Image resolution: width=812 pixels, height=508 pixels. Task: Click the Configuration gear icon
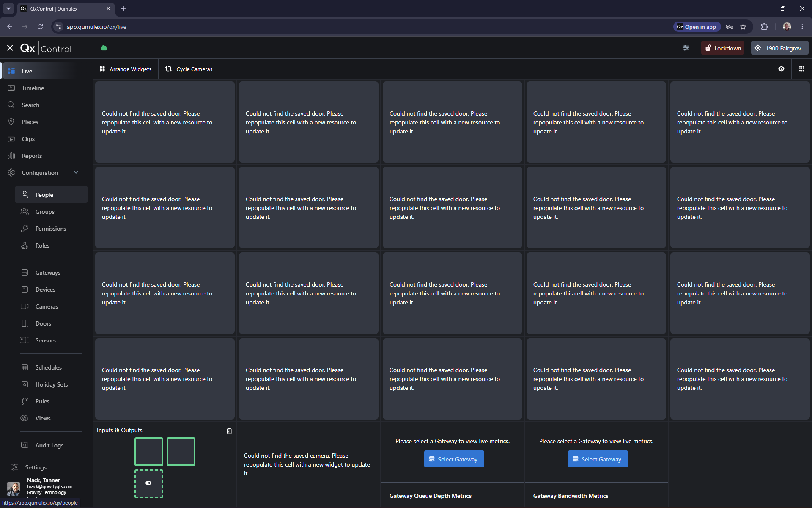click(11, 173)
